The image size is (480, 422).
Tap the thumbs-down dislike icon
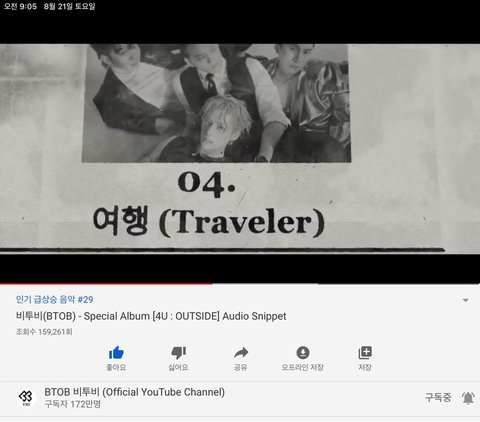(x=178, y=353)
